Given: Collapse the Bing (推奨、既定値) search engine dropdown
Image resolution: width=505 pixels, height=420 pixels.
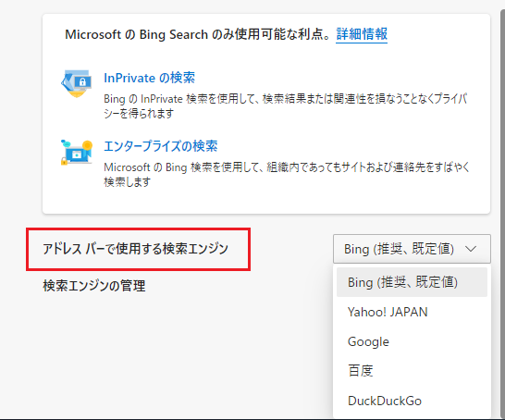Looking at the screenshot, I should 412,249.
